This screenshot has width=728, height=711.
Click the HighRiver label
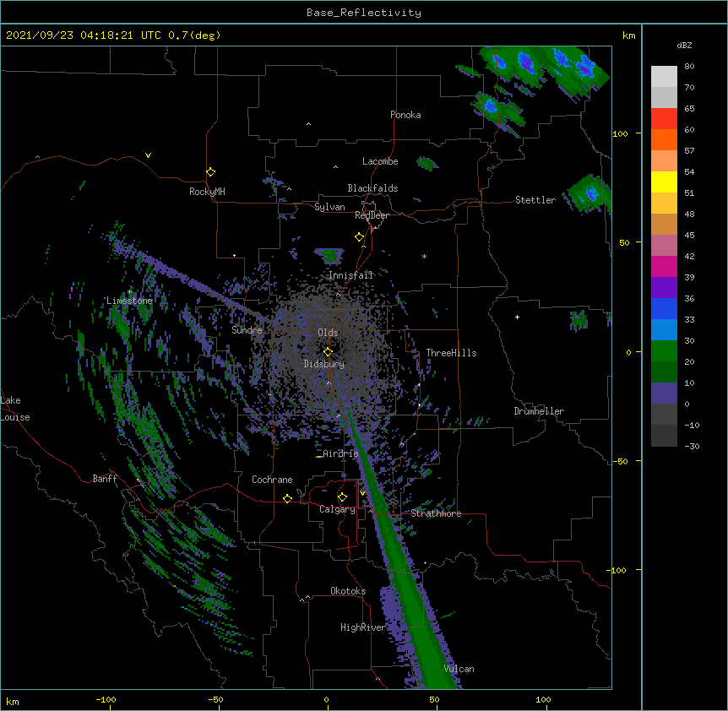pyautogui.click(x=363, y=627)
